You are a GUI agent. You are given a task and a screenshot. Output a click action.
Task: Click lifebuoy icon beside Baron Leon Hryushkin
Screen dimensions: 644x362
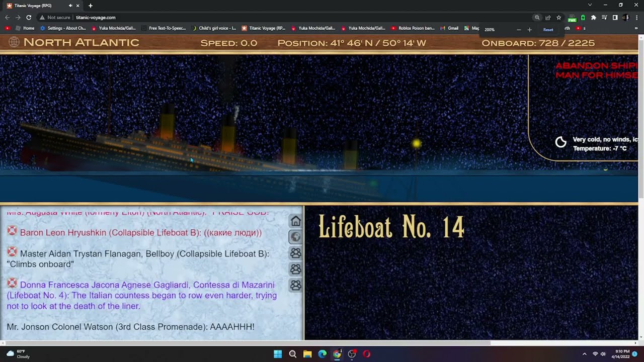point(12,231)
